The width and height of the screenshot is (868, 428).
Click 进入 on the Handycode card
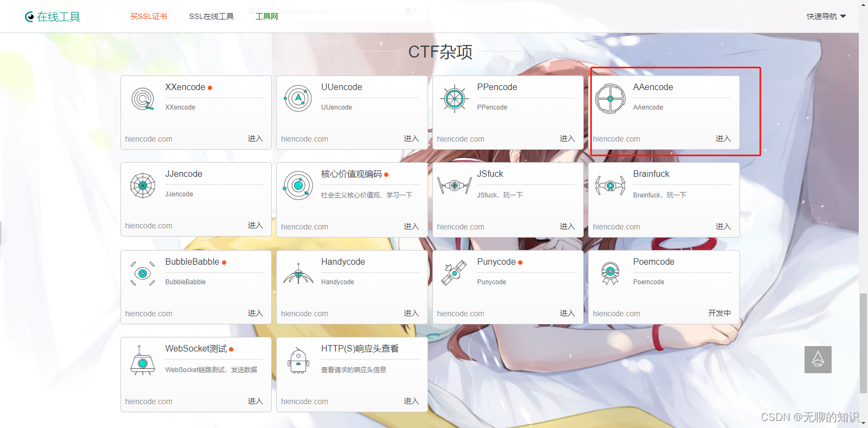[411, 313]
